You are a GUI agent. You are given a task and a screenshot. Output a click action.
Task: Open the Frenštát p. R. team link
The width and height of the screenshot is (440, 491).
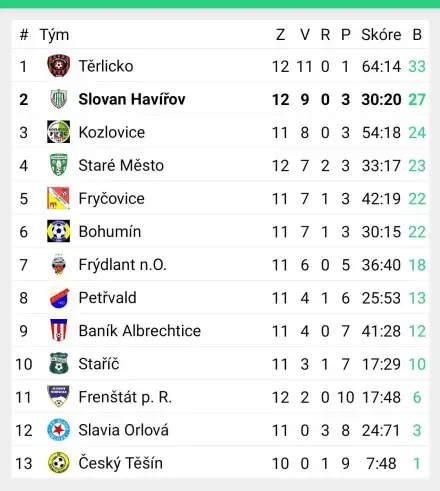click(x=125, y=397)
